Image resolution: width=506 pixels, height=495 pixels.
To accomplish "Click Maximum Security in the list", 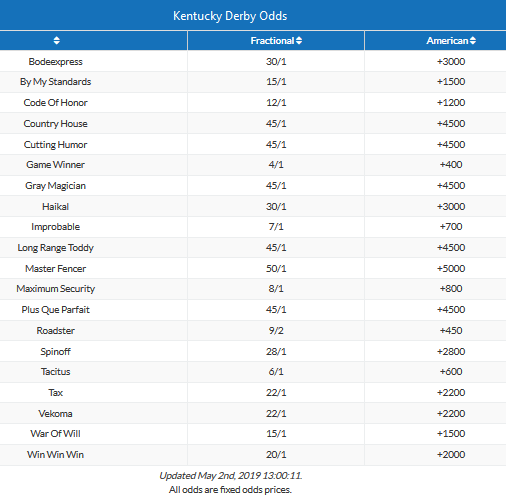I will click(x=55, y=289).
